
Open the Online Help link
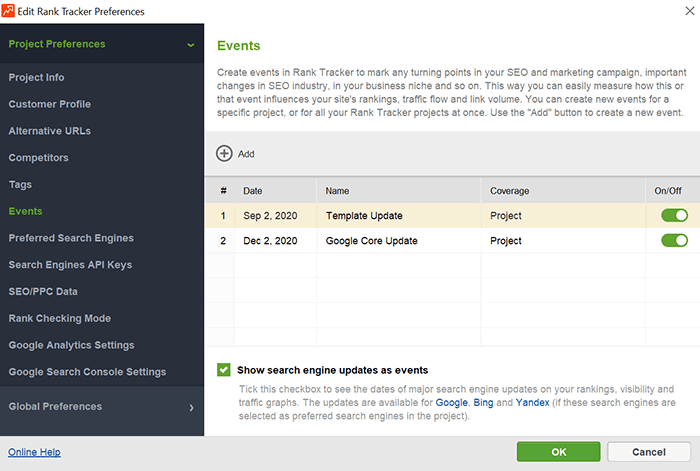(x=34, y=452)
